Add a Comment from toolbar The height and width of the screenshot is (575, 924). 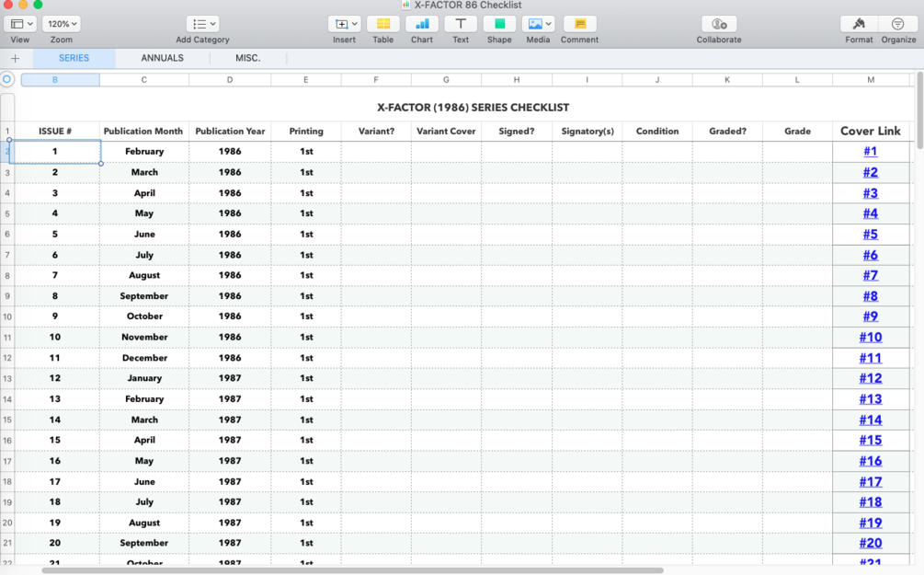click(580, 24)
